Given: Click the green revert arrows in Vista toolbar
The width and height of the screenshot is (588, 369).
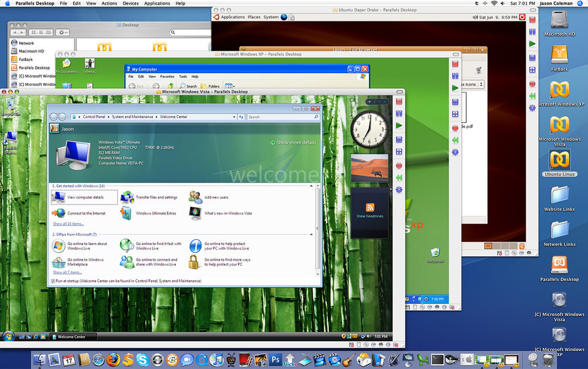Looking at the screenshot, I should click(399, 177).
